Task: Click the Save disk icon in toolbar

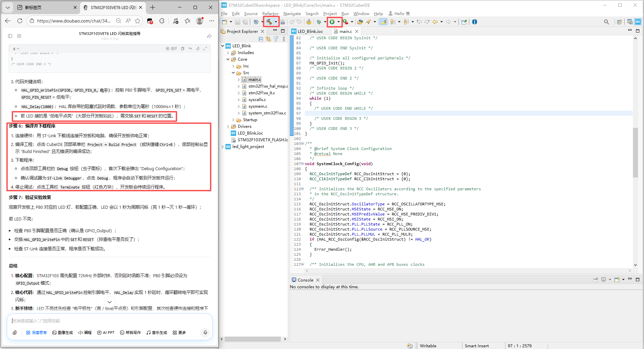Action: click(x=237, y=22)
